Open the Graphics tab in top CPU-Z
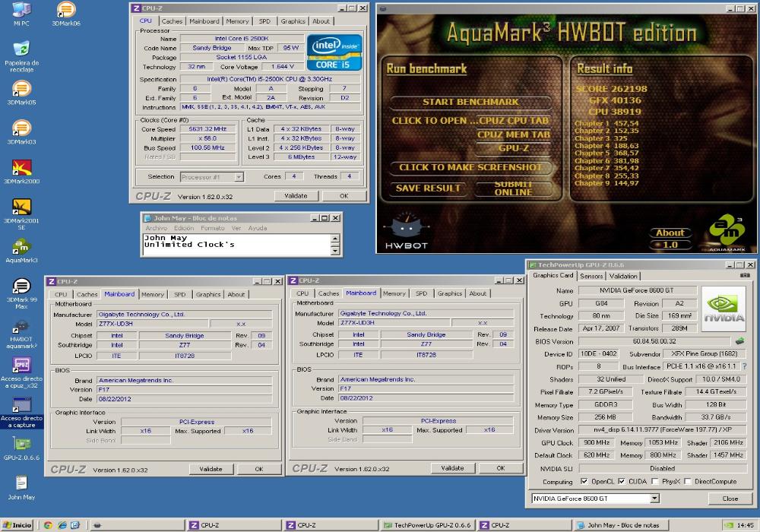This screenshot has width=760, height=532. (x=293, y=21)
